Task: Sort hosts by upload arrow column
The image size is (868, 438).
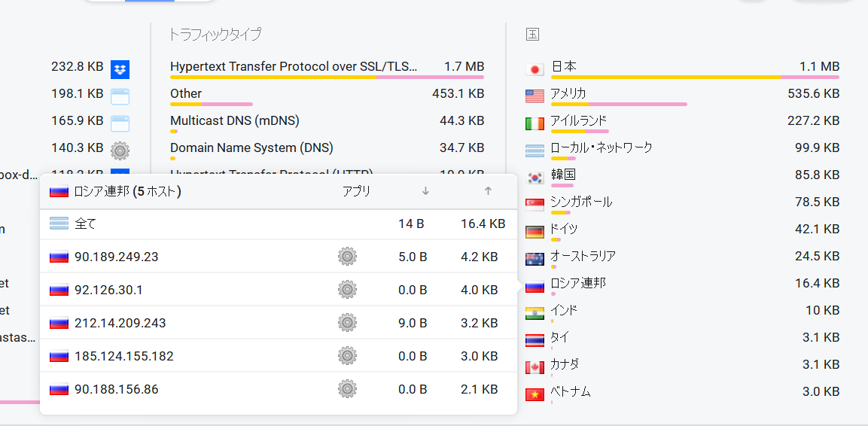Action: tap(488, 191)
